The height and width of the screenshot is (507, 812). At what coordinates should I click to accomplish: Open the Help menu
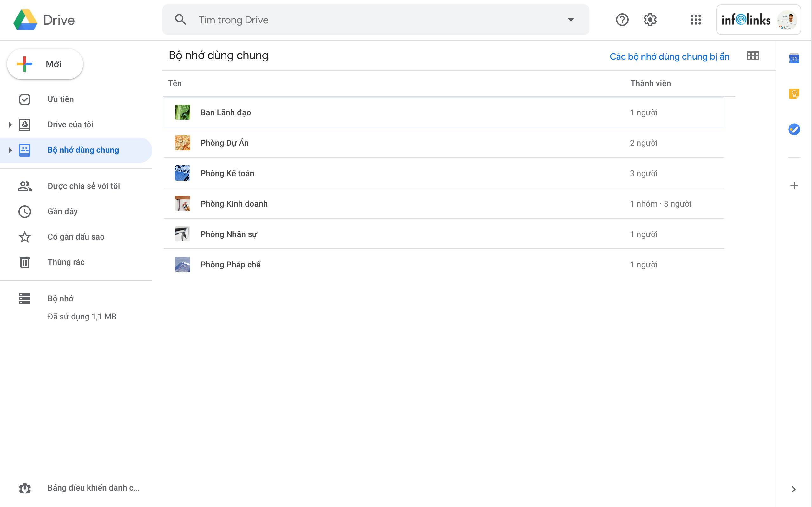pos(622,19)
